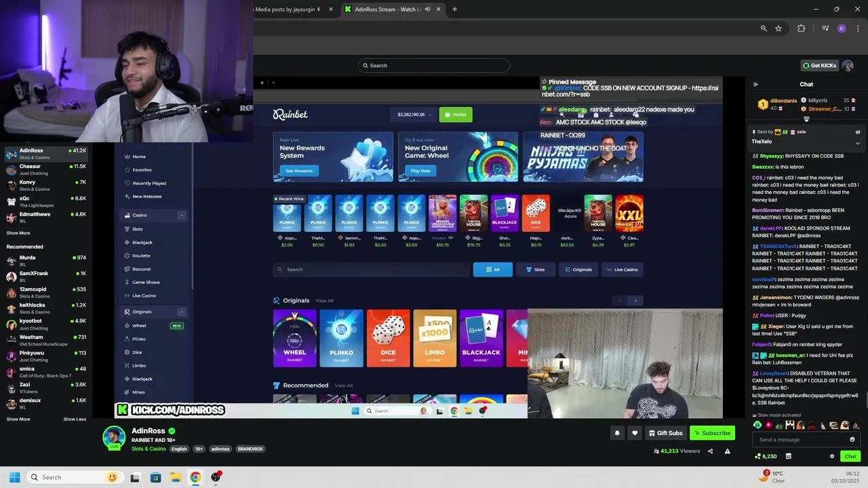Click the Get KICKs button
This screenshot has width=868, height=488.
pos(820,65)
